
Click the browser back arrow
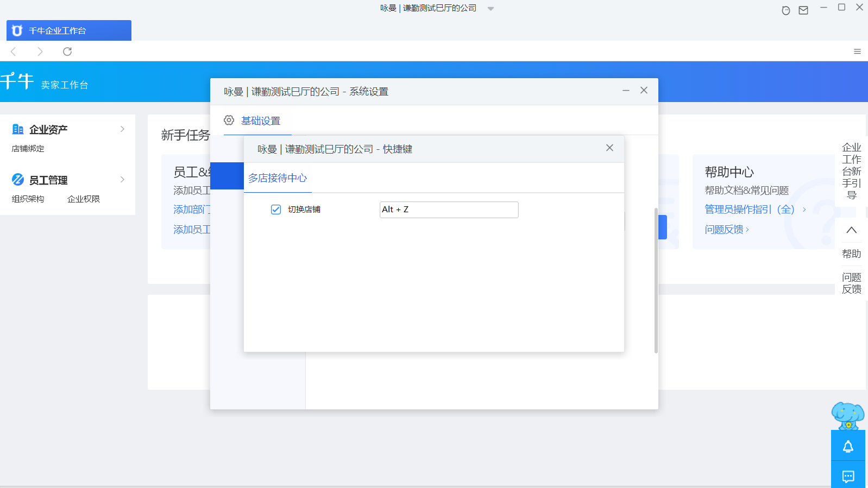point(14,52)
